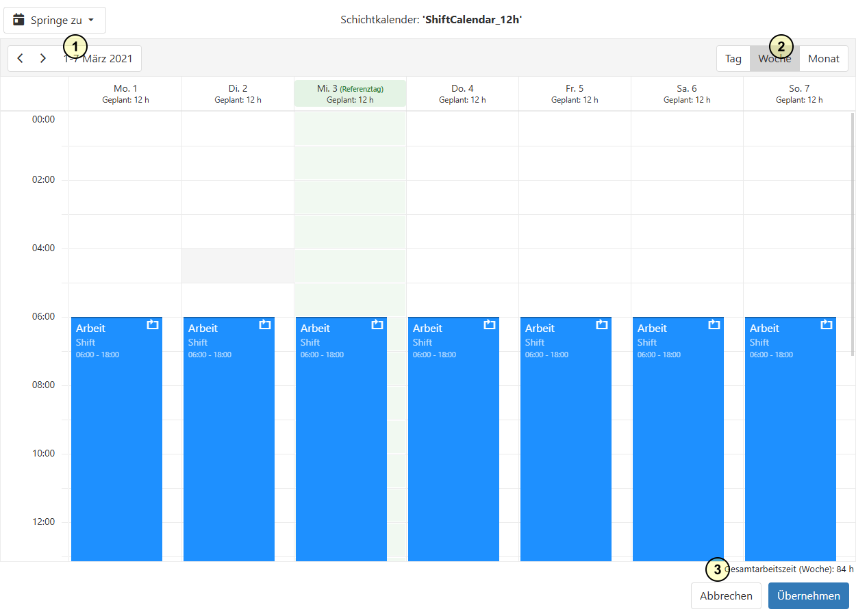The height and width of the screenshot is (616, 856).
Task: Switch to Woche view
Action: [775, 58]
